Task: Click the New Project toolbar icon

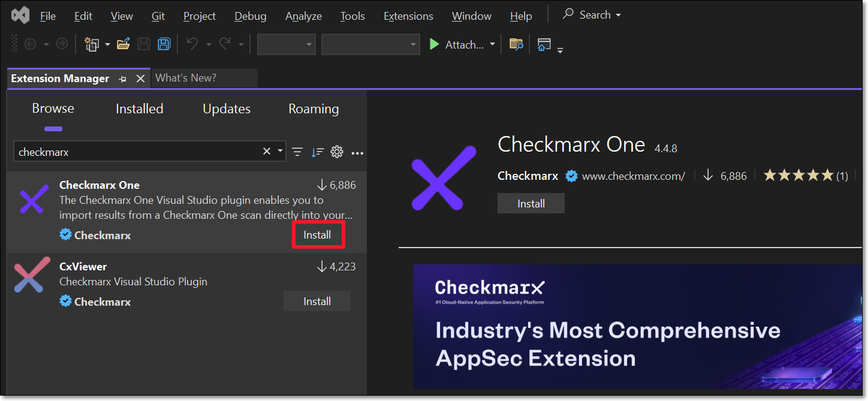Action: [92, 44]
